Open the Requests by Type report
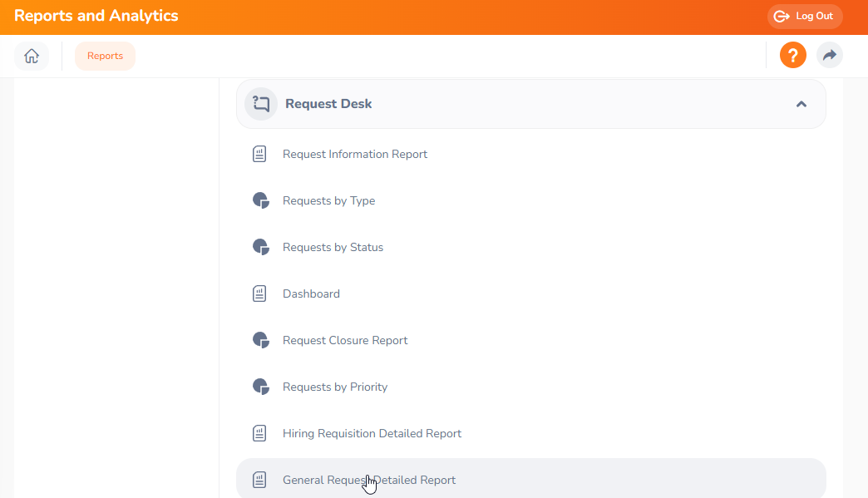The width and height of the screenshot is (868, 498). tap(328, 200)
